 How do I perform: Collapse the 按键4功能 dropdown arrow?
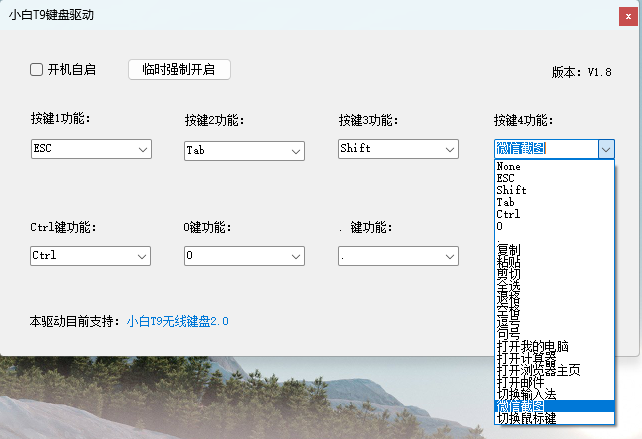click(606, 149)
